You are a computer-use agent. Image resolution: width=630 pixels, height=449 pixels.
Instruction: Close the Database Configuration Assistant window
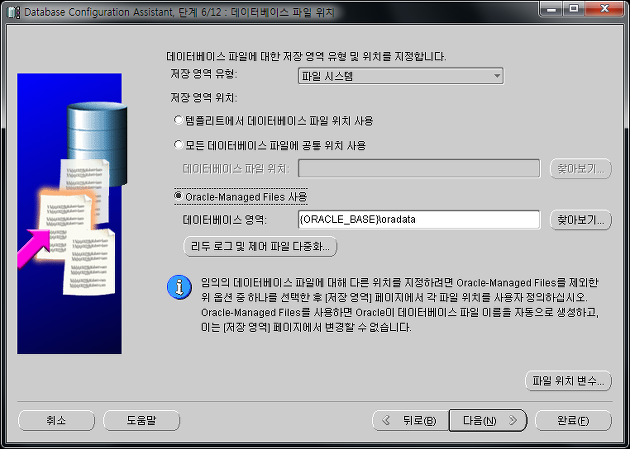click(605, 9)
